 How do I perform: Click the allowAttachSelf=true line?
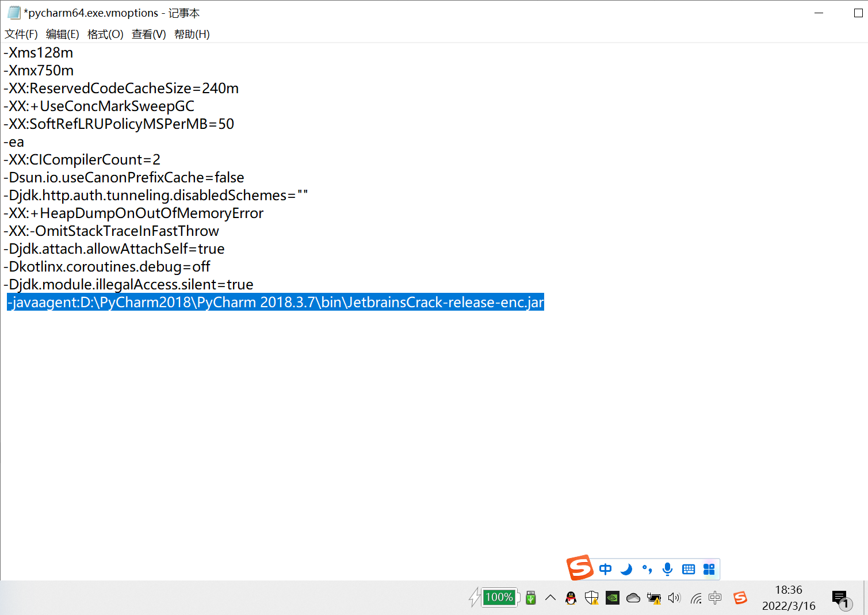[114, 249]
